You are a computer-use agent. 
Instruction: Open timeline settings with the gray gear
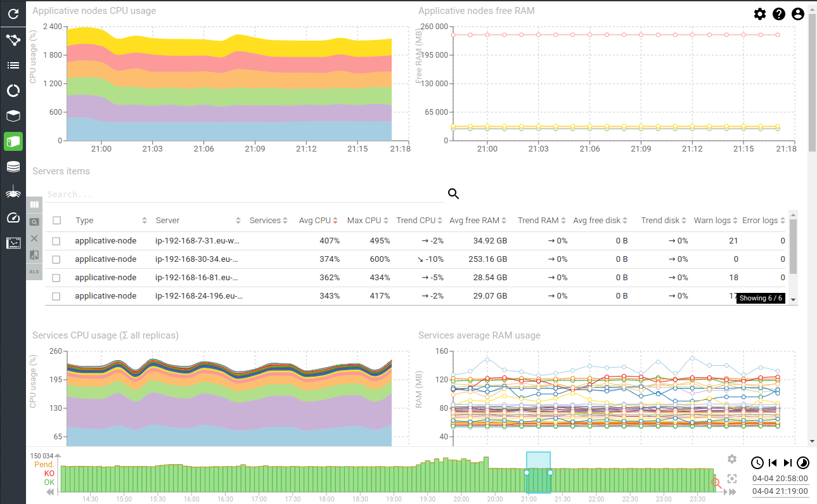732,459
